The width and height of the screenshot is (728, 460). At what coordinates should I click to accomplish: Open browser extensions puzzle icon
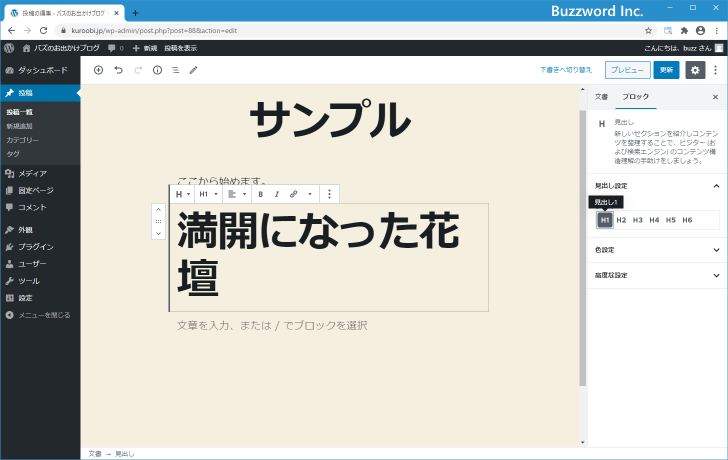click(x=684, y=31)
